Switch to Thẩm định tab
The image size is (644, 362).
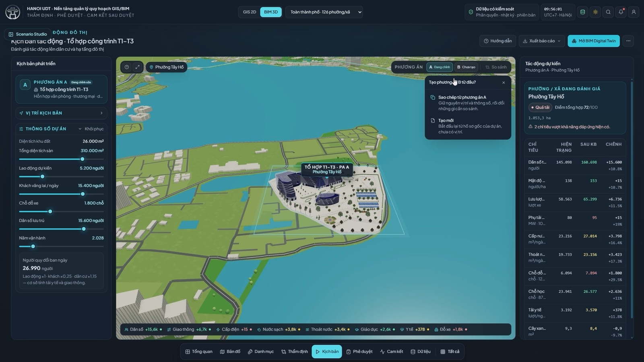point(294,352)
